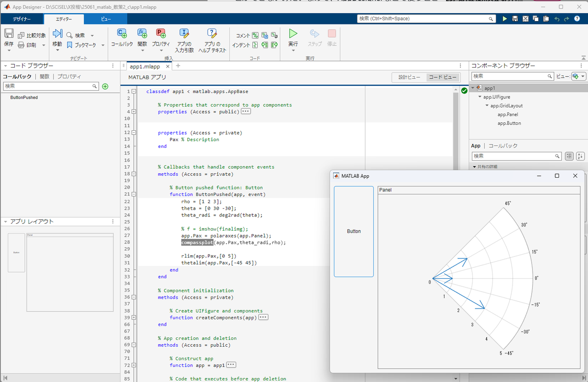Click the Component Browser search field
This screenshot has width=588, height=382.
pos(513,76)
